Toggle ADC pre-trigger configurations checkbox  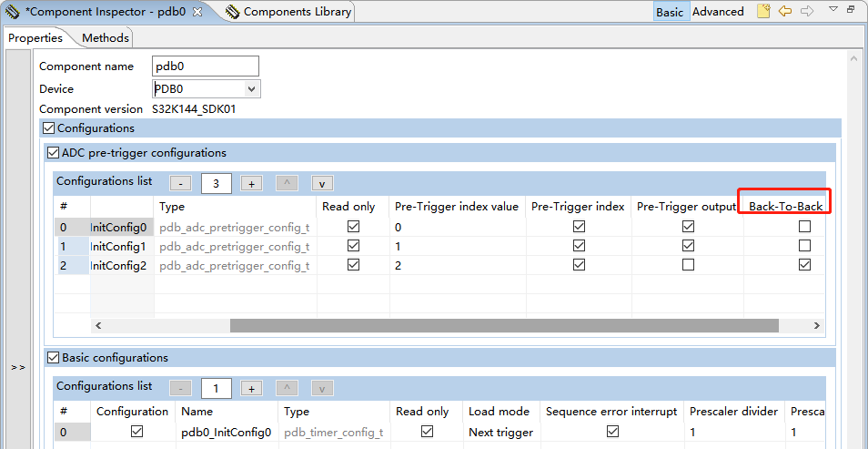pos(53,152)
